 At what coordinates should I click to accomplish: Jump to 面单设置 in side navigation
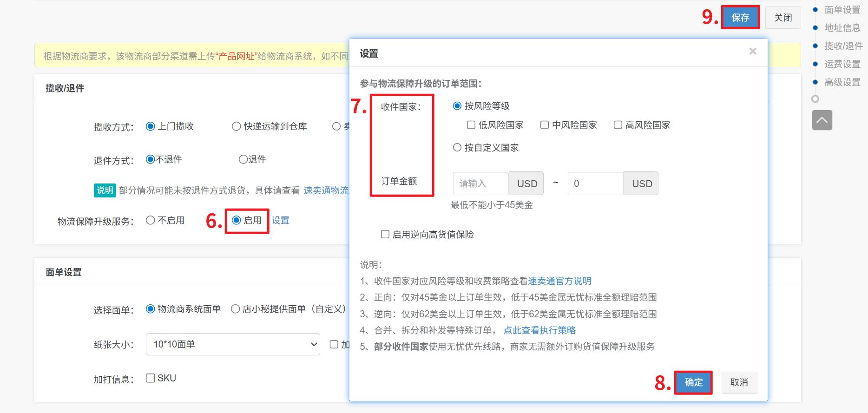click(x=842, y=10)
